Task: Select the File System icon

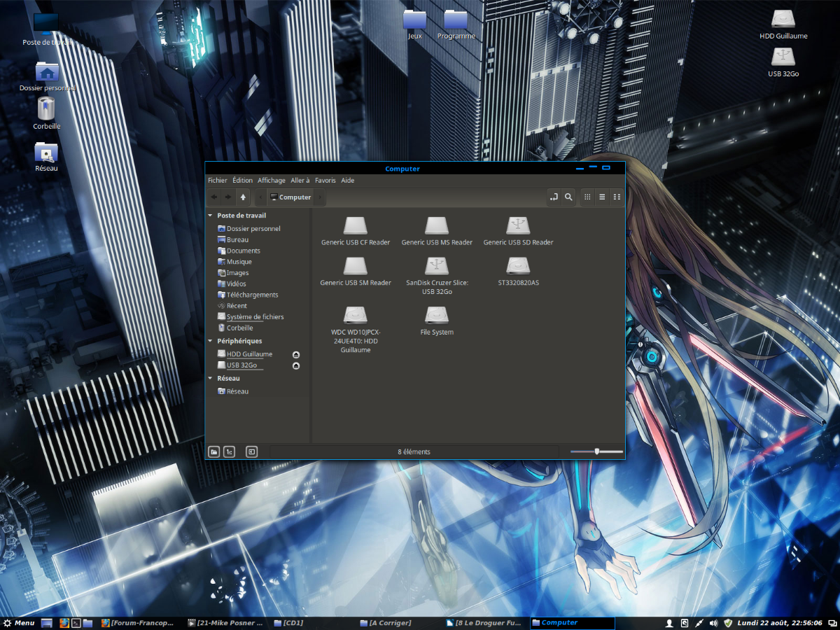Action: coord(437,321)
